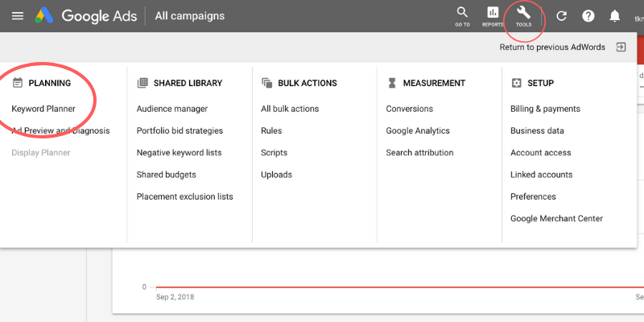Click the Google Ads wordmark text
644x322 pixels.
[99, 16]
